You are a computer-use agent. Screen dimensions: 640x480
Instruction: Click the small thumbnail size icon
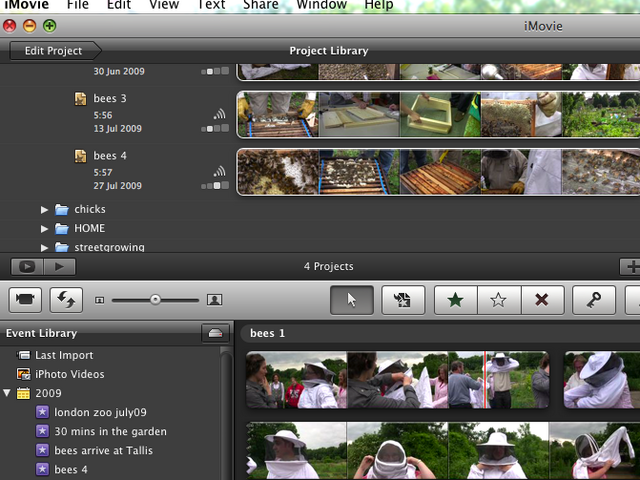(99, 300)
